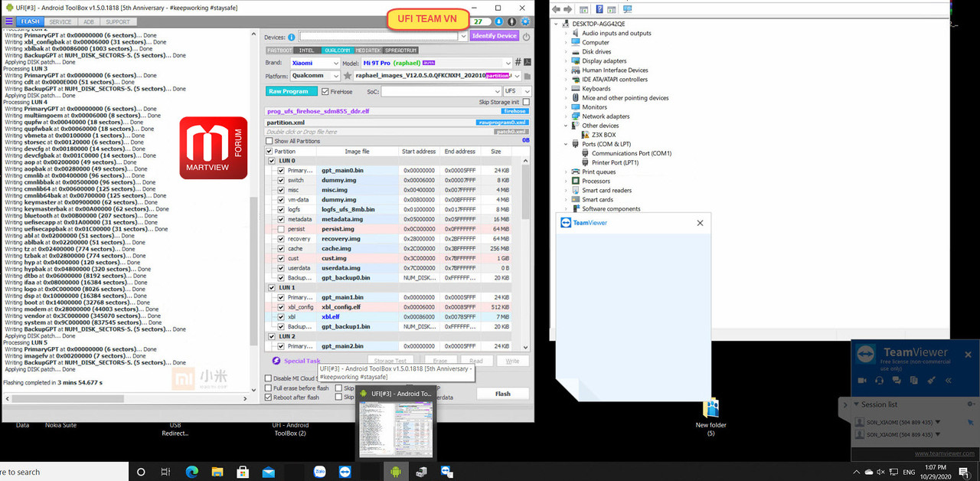Collapse Other devices in Device Manager
This screenshot has height=481, width=980.
567,126
